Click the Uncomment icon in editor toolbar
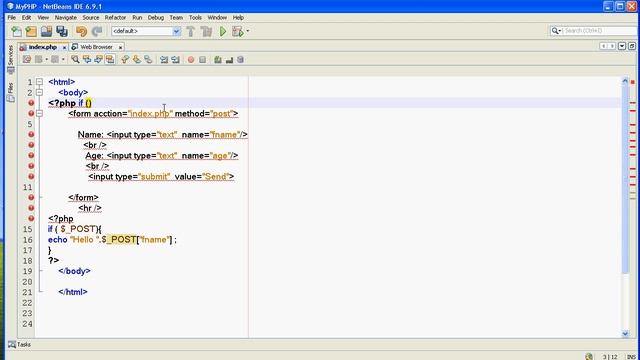This screenshot has height=360, width=640. [229, 60]
